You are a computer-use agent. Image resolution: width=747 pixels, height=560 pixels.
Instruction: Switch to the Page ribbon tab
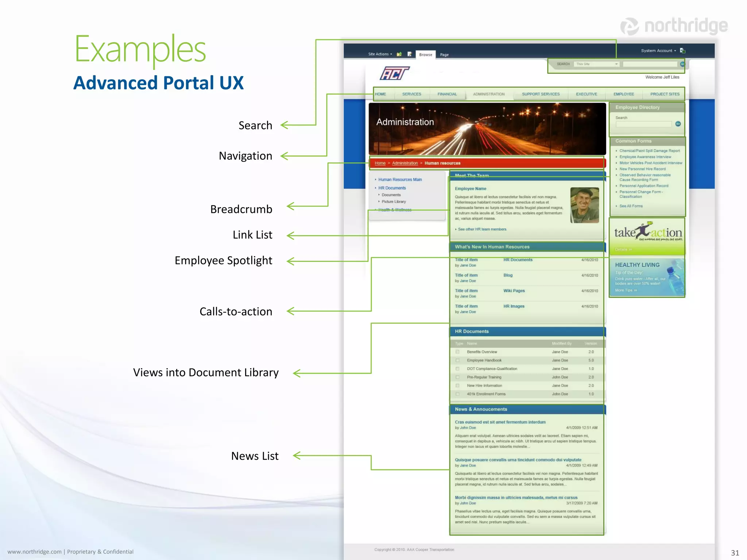pos(444,55)
